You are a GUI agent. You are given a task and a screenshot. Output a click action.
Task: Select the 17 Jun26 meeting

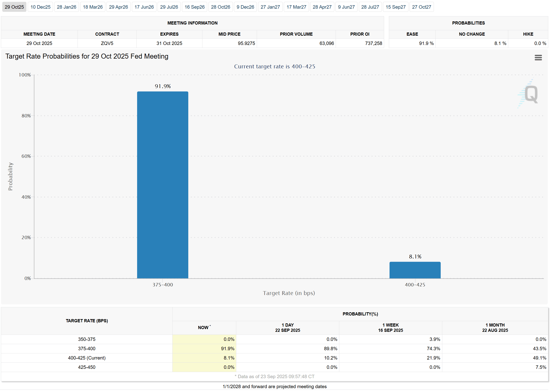(144, 7)
